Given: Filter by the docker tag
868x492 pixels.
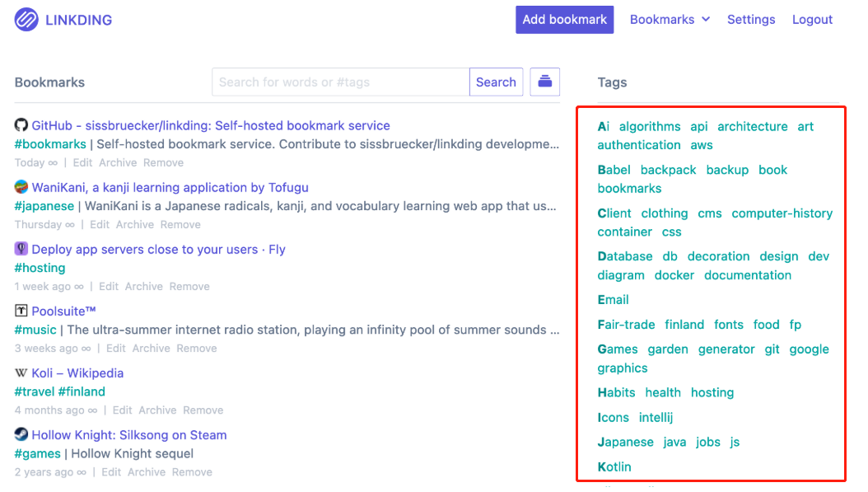Looking at the screenshot, I should pos(674,275).
